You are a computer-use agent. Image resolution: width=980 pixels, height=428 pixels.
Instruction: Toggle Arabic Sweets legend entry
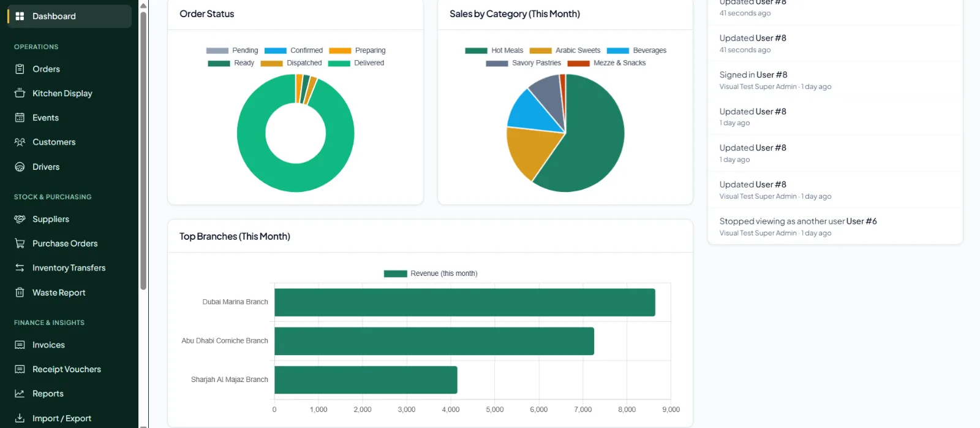[565, 50]
